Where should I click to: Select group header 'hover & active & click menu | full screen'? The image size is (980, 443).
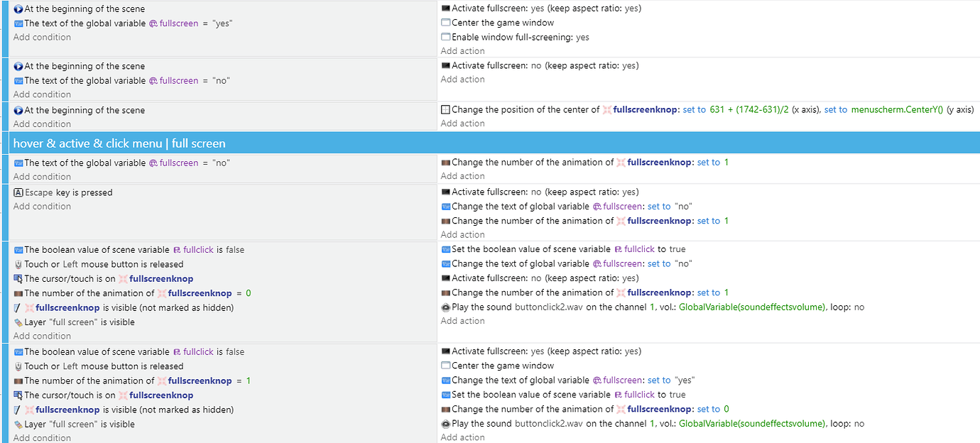point(495,143)
